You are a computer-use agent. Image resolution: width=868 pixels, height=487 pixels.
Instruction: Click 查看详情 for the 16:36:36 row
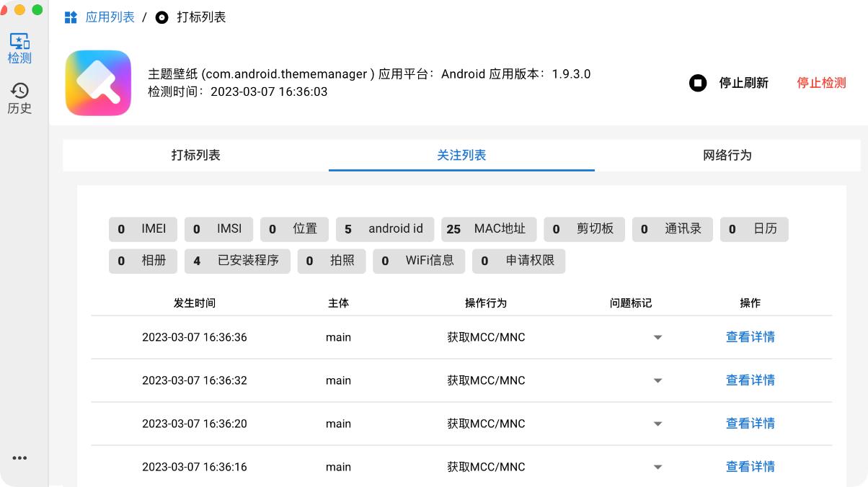[x=750, y=337]
